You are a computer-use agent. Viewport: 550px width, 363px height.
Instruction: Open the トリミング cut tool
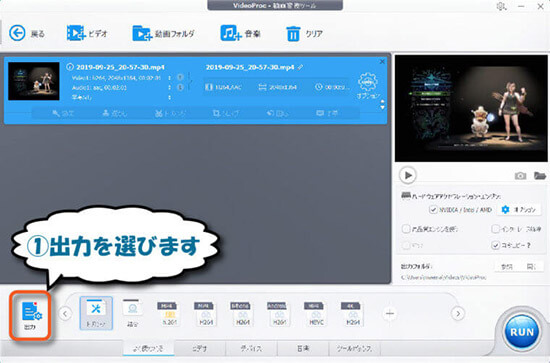(170, 113)
